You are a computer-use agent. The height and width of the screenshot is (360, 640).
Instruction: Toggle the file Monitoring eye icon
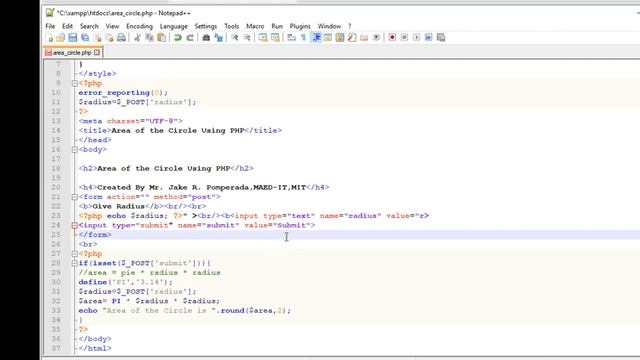(376, 38)
